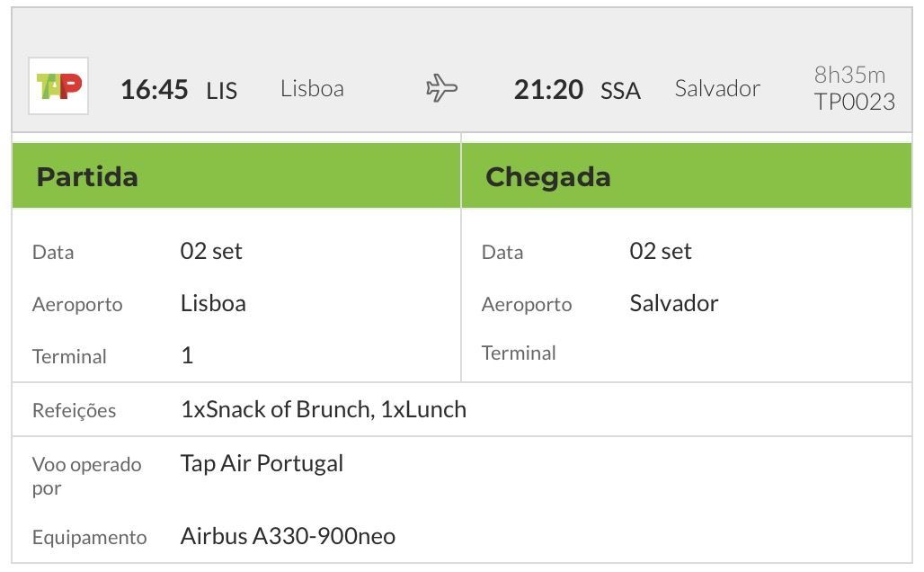The width and height of the screenshot is (924, 572).
Task: Open the Chegada section header
Action: (687, 175)
